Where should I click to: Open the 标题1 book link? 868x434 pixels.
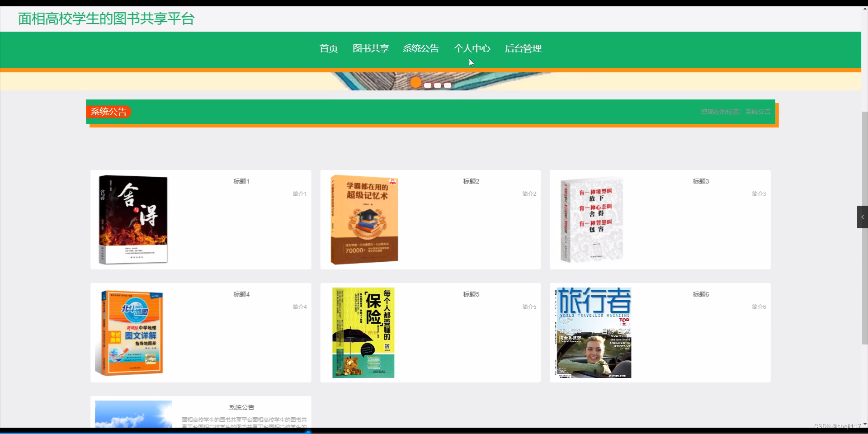[x=241, y=181]
